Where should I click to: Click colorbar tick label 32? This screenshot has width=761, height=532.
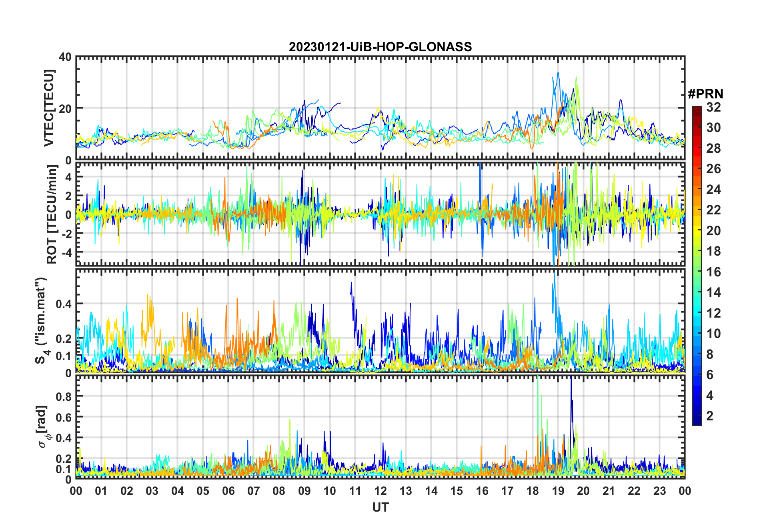tap(713, 107)
